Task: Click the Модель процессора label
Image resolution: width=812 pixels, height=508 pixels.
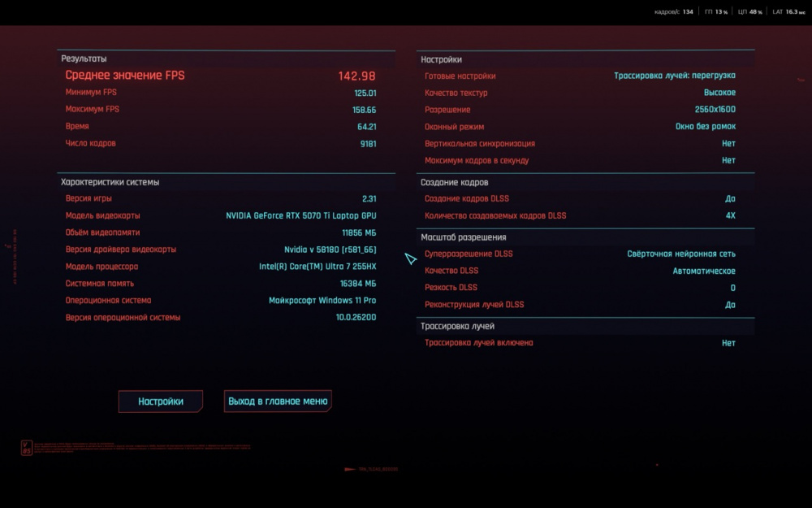Action: pyautogui.click(x=101, y=267)
